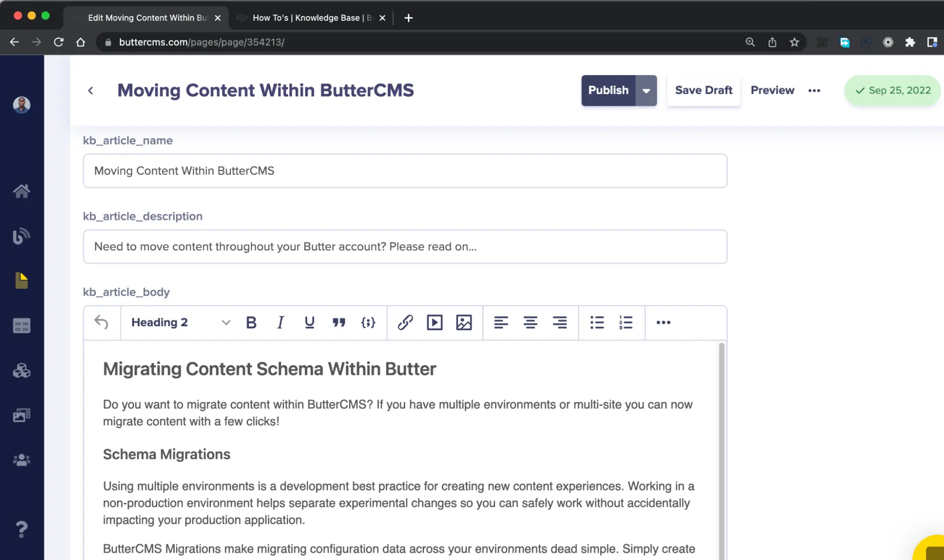The width and height of the screenshot is (944, 560).
Task: Insert media video icon
Action: point(434,322)
